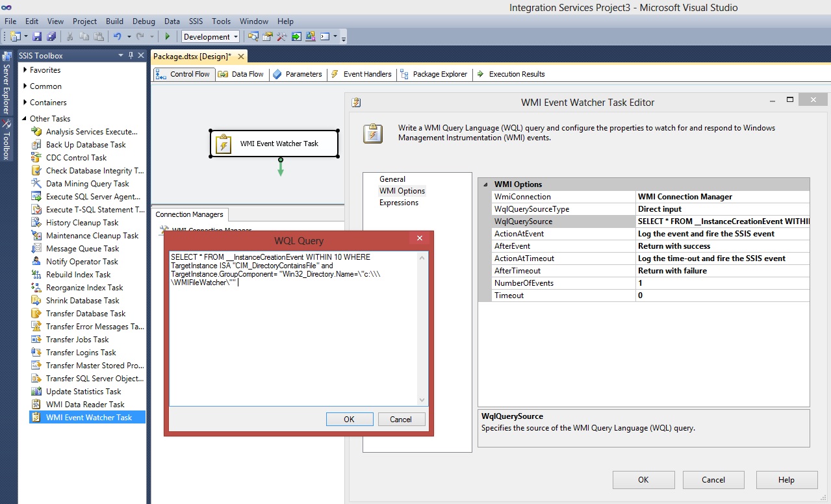Click the New Project toolbar icon
The image size is (831, 504).
15,36
